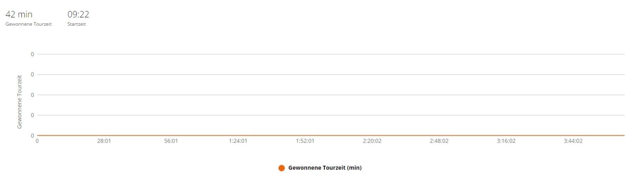644x178 pixels.
Task: Toggle the Gewonnene Tourzeit (min) legend series
Action: click(325, 168)
